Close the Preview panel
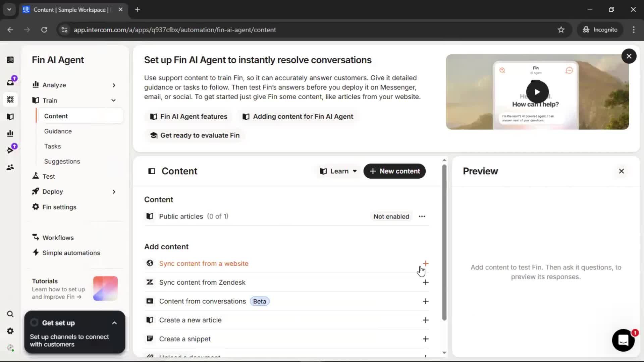644x362 pixels. pos(622,171)
